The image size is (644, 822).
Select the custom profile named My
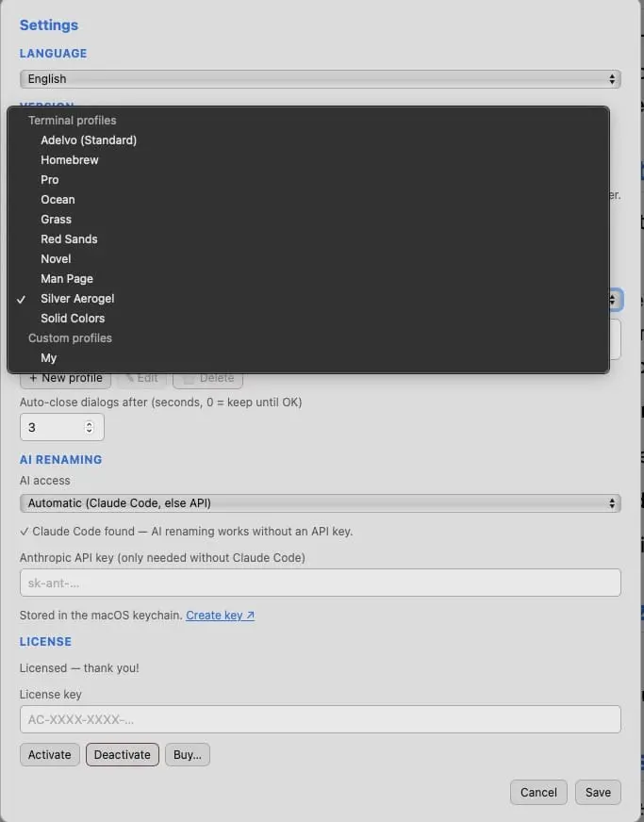308,358
